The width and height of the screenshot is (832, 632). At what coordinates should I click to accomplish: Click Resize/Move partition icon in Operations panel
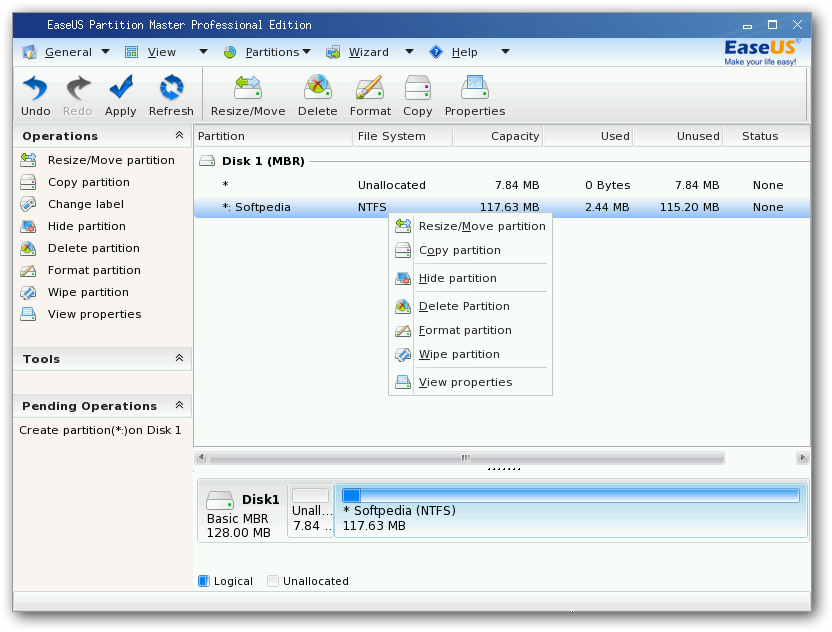28,160
